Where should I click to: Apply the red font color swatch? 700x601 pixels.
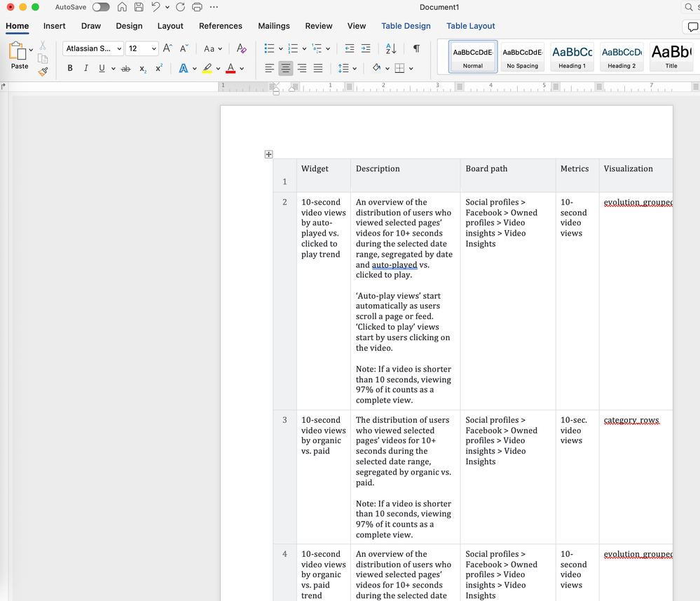click(x=231, y=68)
